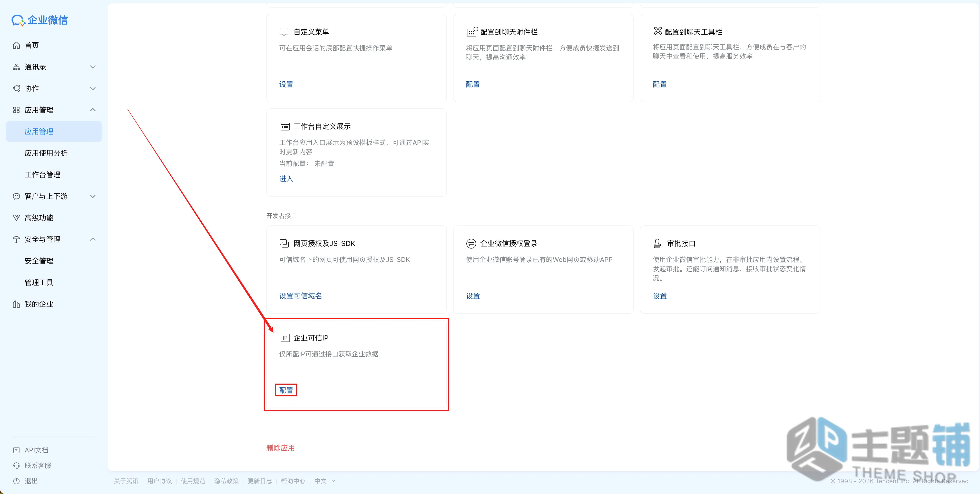The width and height of the screenshot is (980, 494).
Task: Click 设置可信域名 link
Action: click(301, 296)
